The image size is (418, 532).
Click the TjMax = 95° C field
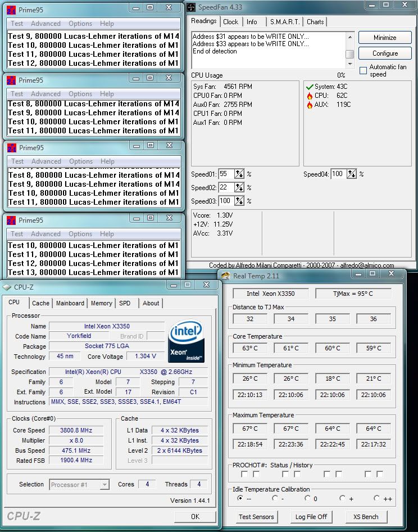point(353,294)
